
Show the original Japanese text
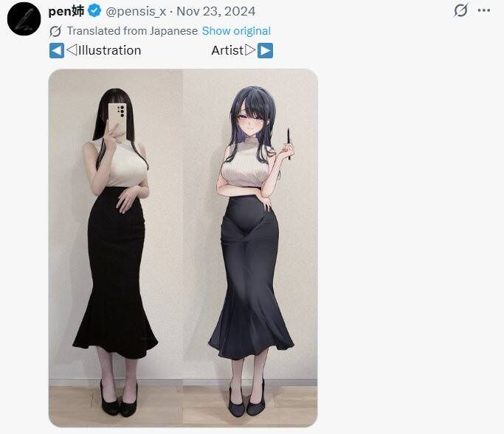coord(236,31)
